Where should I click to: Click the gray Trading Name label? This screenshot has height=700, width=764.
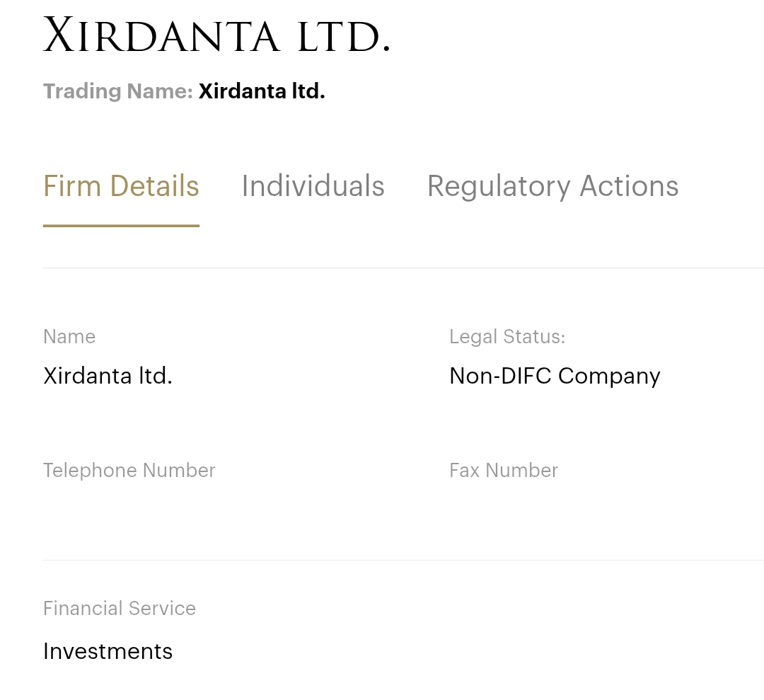pyautogui.click(x=117, y=91)
